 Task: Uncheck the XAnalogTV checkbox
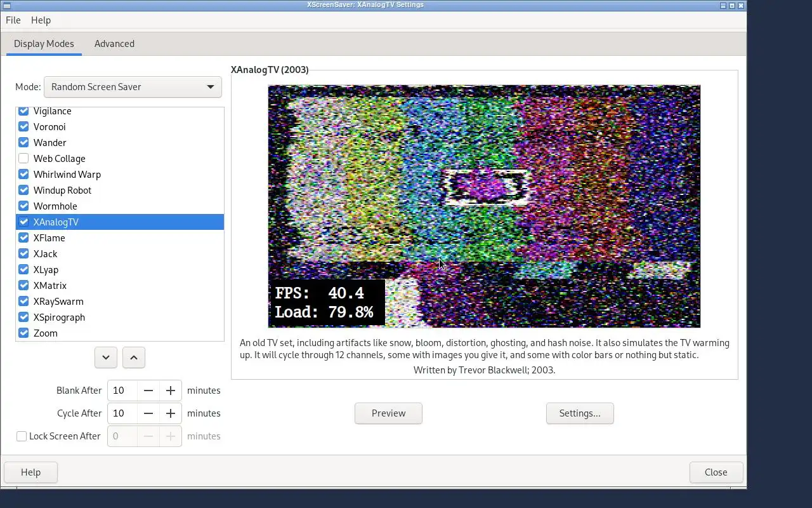click(23, 222)
